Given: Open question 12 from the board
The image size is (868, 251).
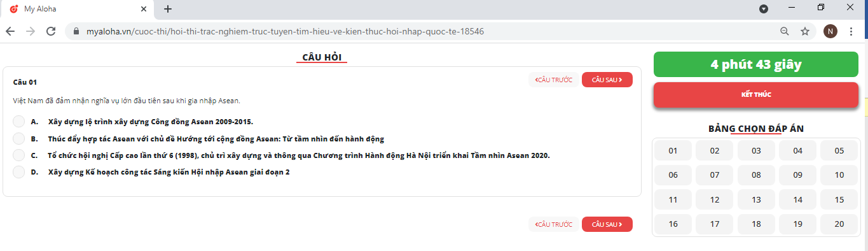Looking at the screenshot, I should coord(715,199).
